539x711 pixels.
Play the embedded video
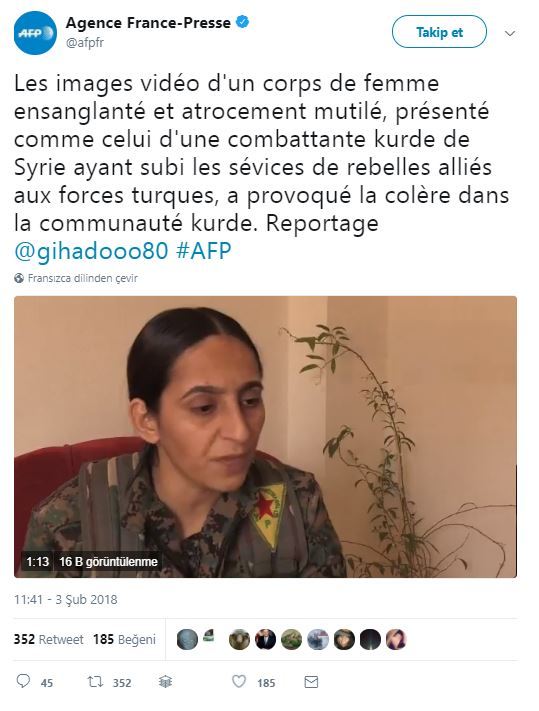[x=265, y=437]
